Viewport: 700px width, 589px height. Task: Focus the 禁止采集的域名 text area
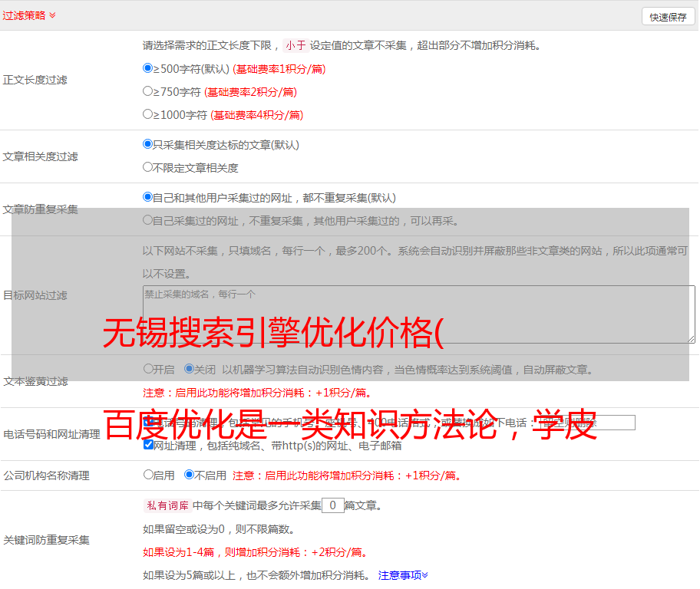[x=419, y=314]
